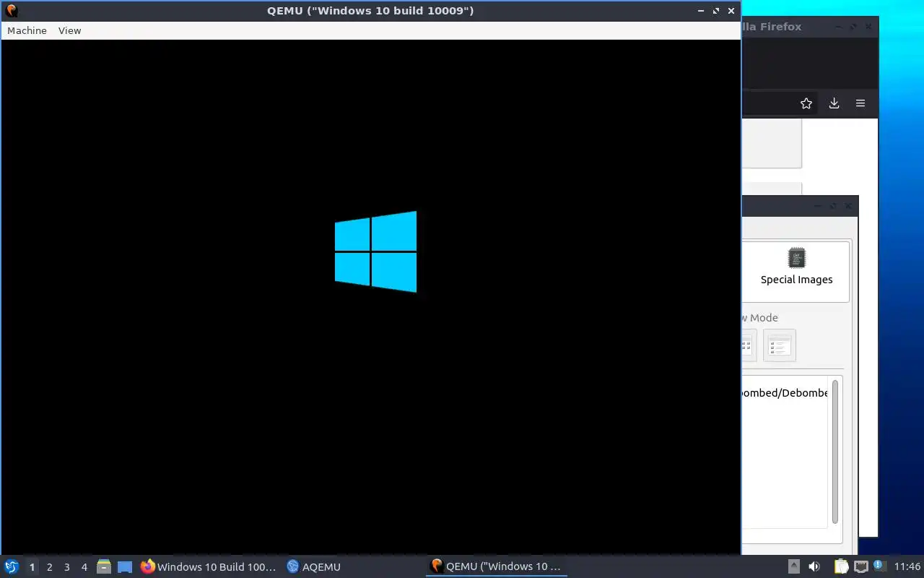Open the update notification tray icon
Screen dimensions: 924x578
[879, 566]
